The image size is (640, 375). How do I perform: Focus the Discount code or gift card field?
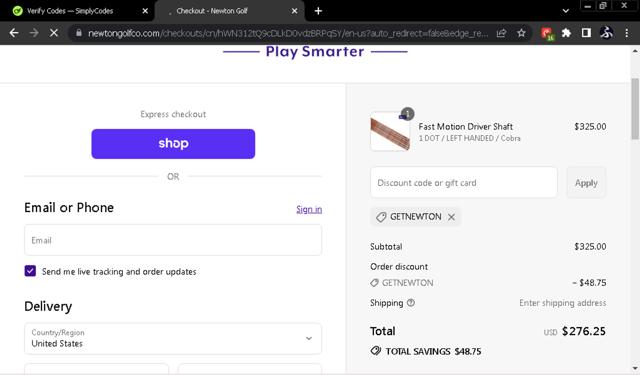[464, 183]
